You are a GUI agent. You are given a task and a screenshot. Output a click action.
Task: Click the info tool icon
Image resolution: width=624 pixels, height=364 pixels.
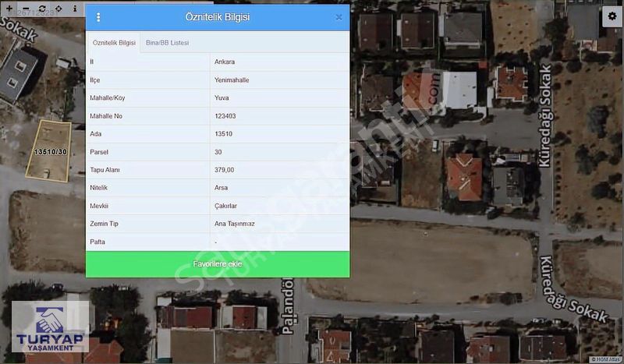click(75, 8)
